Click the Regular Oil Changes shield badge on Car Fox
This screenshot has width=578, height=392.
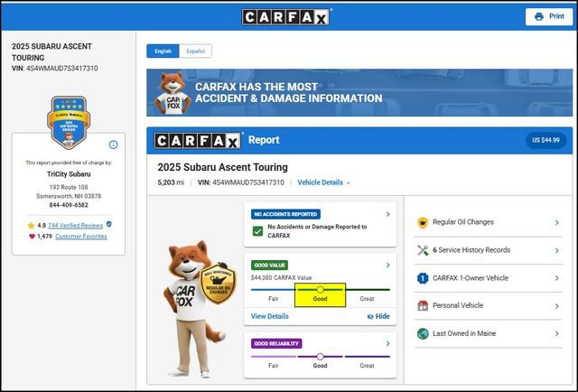click(x=218, y=283)
